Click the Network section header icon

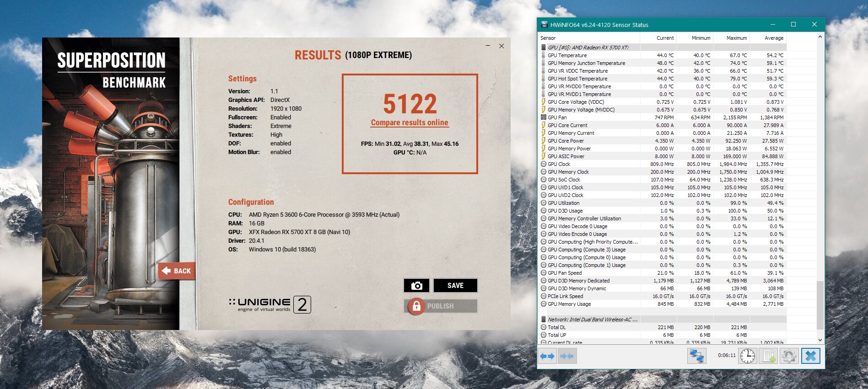544,320
